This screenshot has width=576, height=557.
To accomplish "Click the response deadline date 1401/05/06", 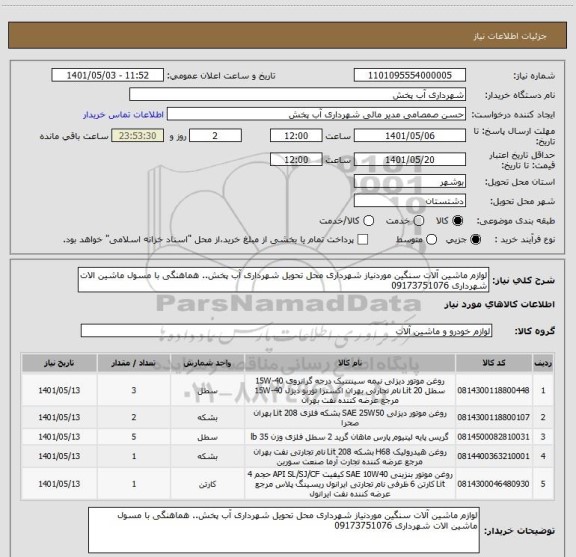I will tap(410, 136).
